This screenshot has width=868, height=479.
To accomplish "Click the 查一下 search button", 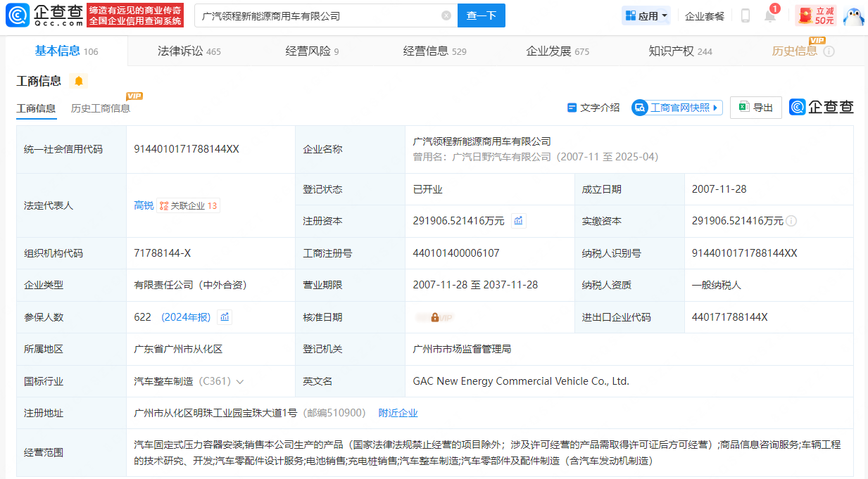I will [482, 15].
